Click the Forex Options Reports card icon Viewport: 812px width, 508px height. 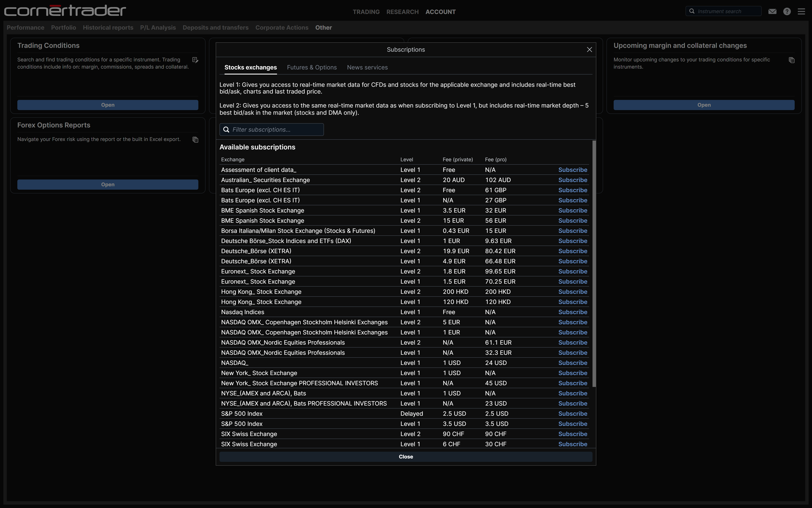[195, 139]
